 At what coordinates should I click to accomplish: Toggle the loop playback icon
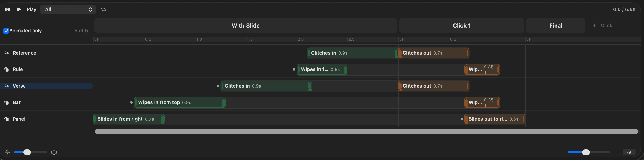pyautogui.click(x=103, y=9)
